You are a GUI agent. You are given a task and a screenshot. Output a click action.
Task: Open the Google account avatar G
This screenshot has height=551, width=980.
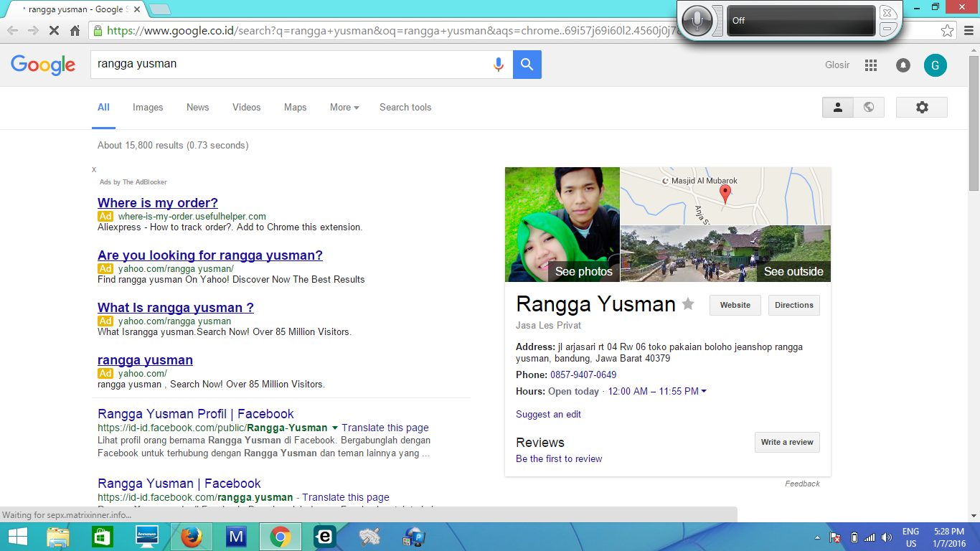pyautogui.click(x=936, y=65)
